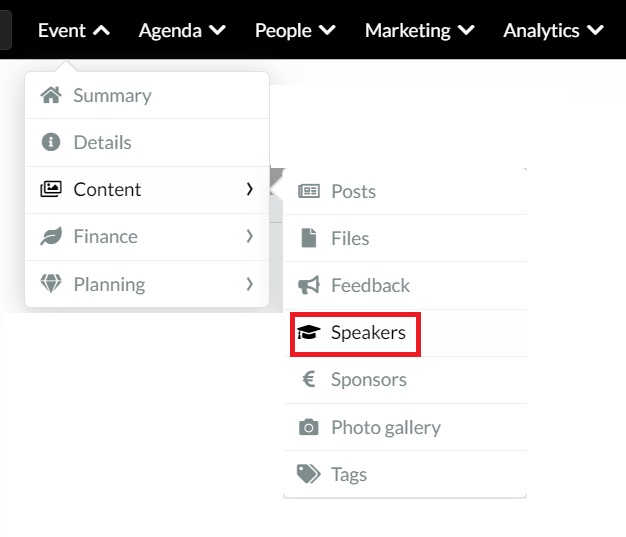Choose the Details menu entry
Screen dimensions: 626x537
(147, 142)
